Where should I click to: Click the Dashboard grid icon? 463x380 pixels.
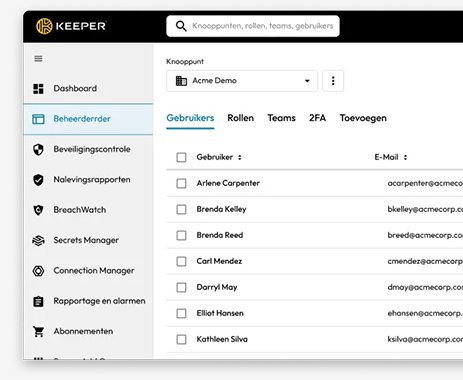coord(38,89)
